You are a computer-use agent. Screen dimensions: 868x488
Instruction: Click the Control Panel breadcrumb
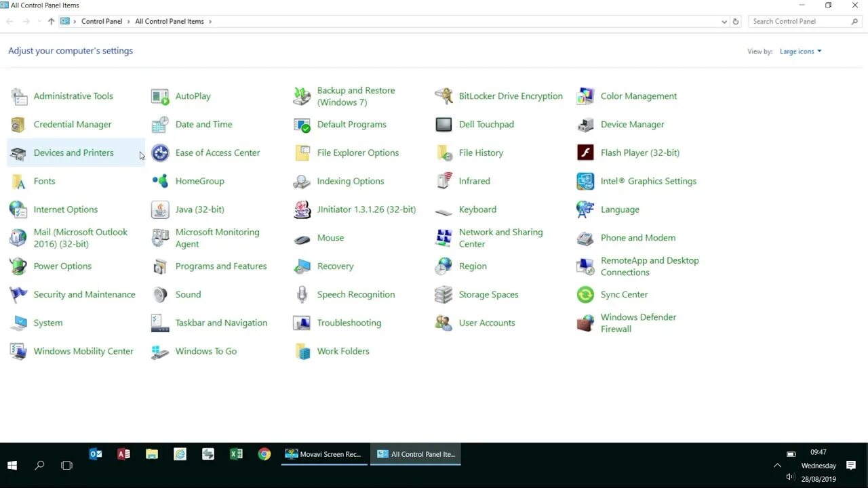click(x=102, y=22)
